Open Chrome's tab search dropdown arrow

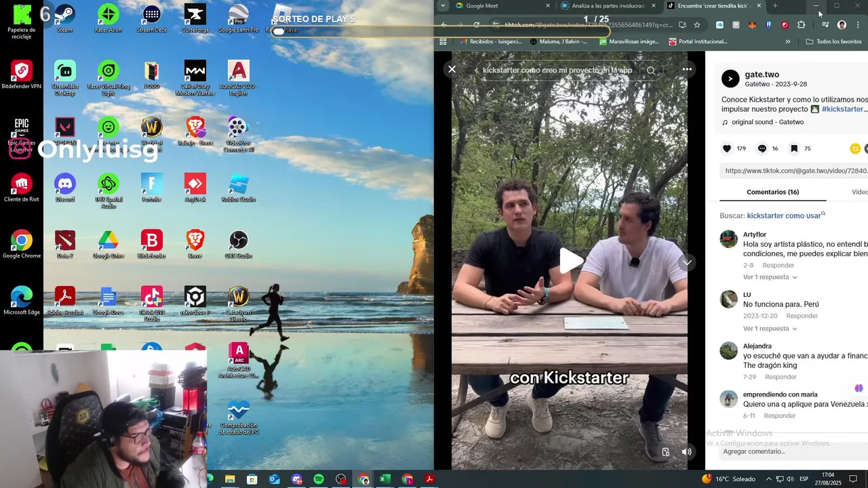coord(443,5)
